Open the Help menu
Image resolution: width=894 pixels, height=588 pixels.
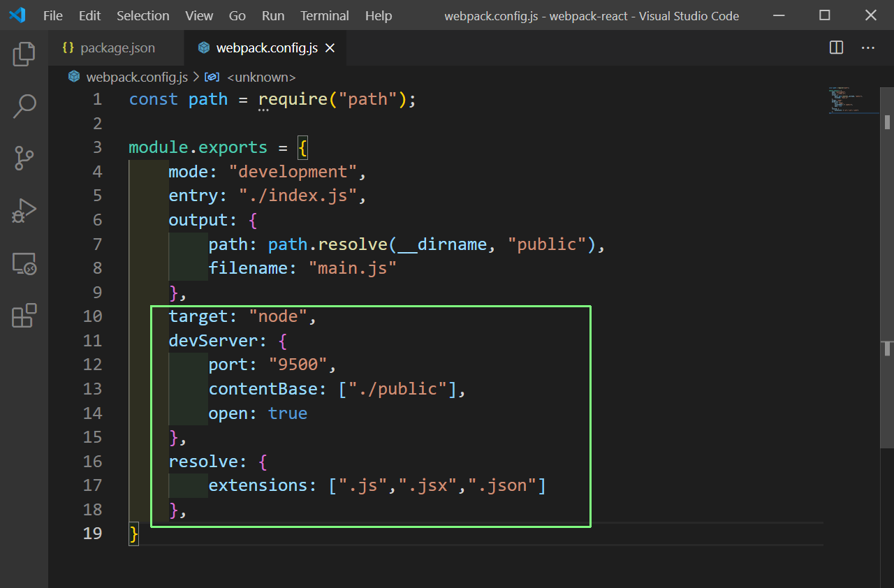[379, 15]
